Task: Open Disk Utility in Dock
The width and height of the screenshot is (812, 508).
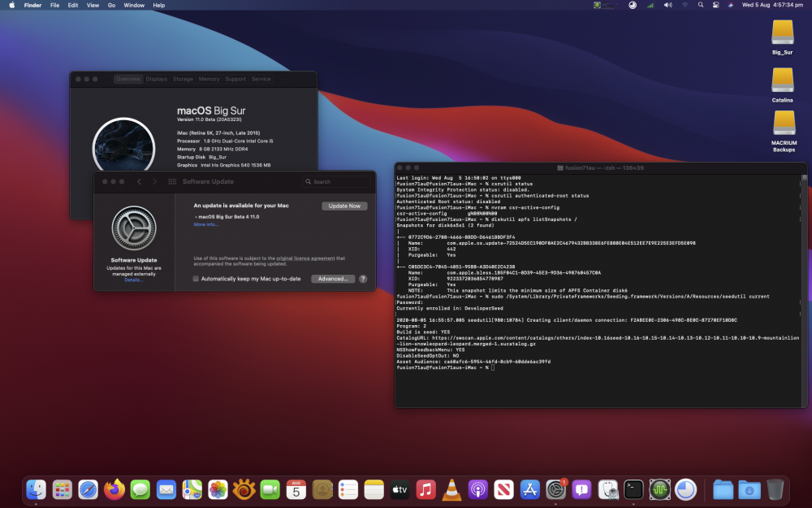Action: [x=608, y=489]
